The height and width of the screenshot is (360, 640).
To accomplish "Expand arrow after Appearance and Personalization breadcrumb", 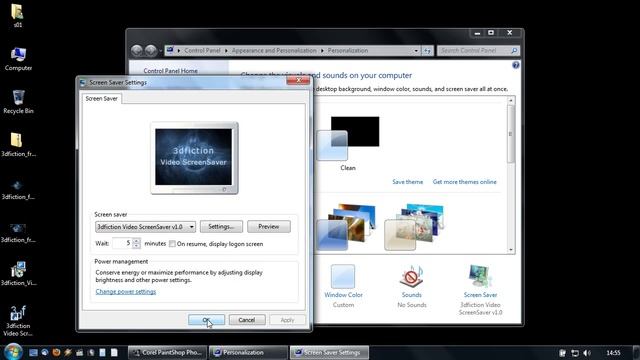I will (x=322, y=51).
